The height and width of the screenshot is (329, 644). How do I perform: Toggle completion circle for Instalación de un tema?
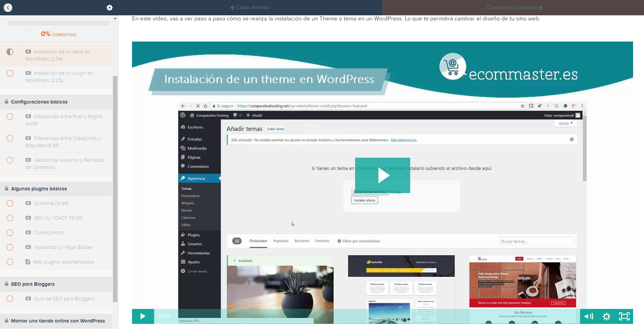[x=10, y=52]
